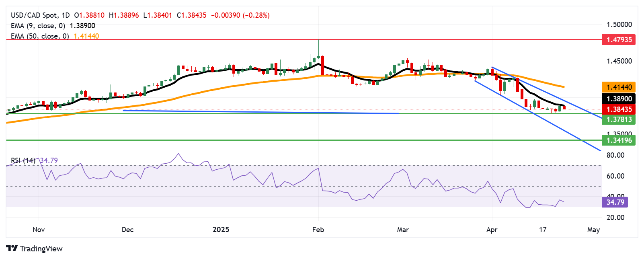
Task: Click the RSI 60.00 scale label
Action: tap(615, 176)
